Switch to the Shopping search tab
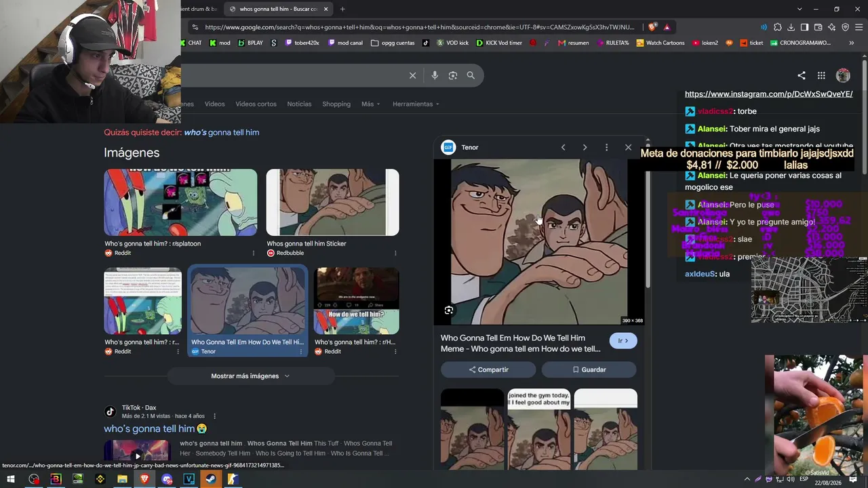This screenshot has width=868, height=488. pos(336,104)
